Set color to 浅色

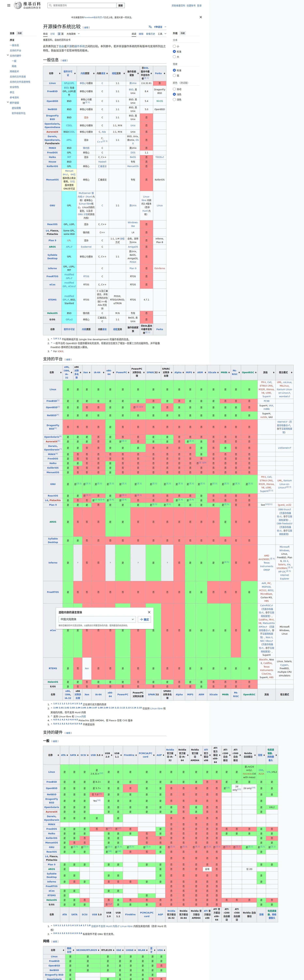tap(174, 94)
